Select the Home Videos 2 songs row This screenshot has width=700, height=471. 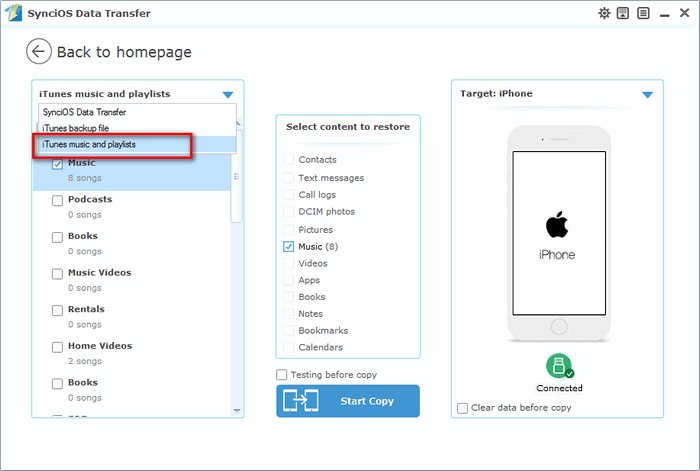132,353
